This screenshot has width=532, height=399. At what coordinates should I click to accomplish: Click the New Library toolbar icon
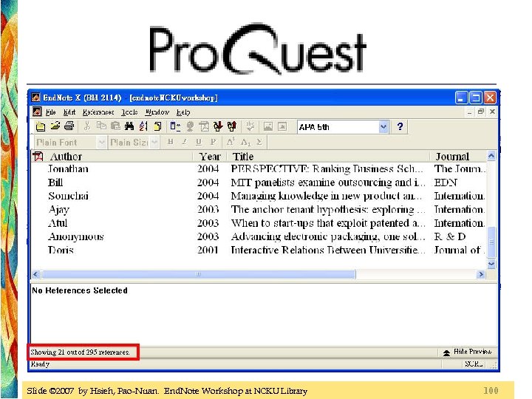(x=41, y=126)
